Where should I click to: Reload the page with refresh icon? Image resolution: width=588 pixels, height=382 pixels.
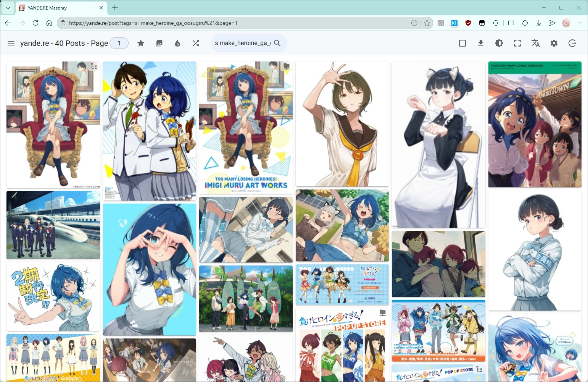35,23
